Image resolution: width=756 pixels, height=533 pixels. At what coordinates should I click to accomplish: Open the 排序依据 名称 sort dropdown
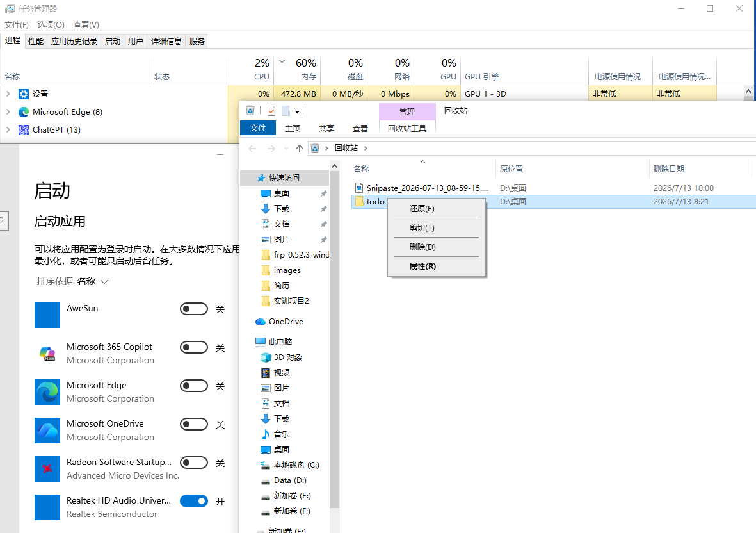[x=73, y=281]
